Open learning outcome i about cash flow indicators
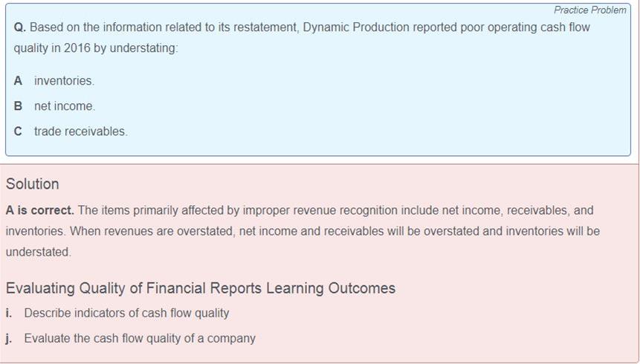 (x=117, y=313)
